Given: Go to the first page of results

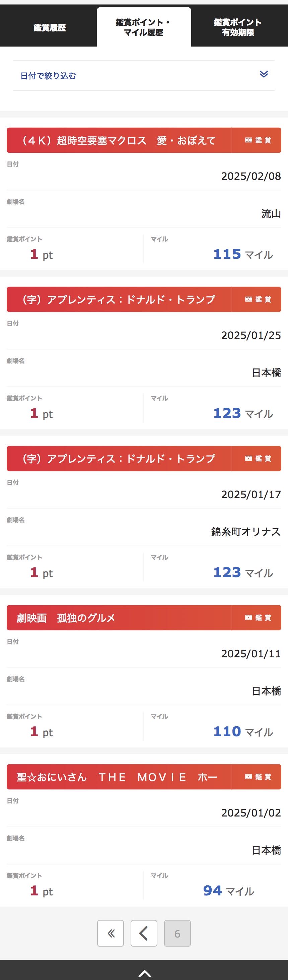Looking at the screenshot, I should [111, 933].
